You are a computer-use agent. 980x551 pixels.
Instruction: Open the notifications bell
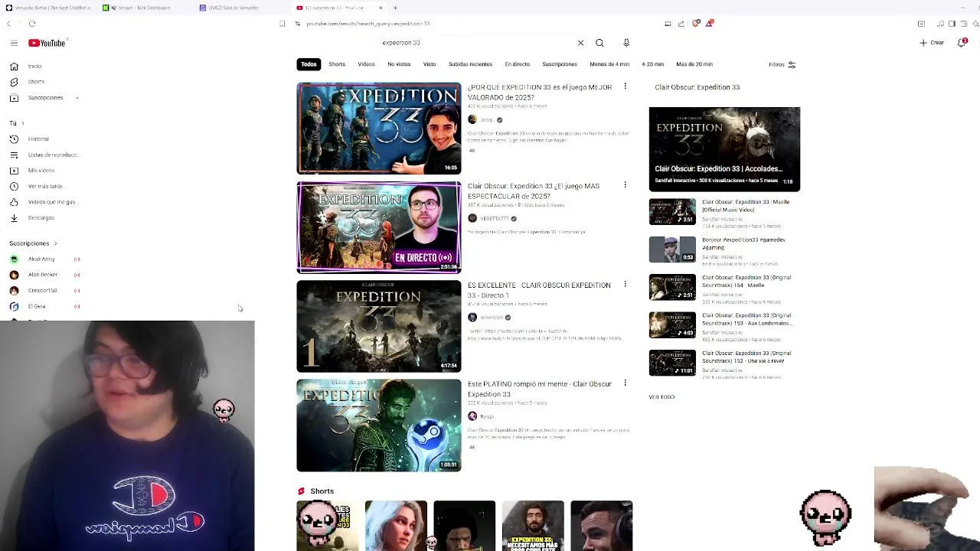tap(962, 43)
